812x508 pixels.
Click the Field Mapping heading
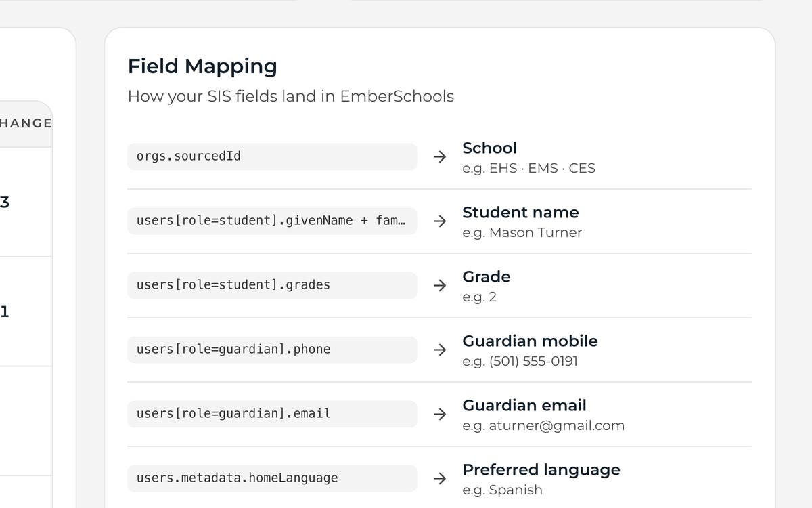coord(202,66)
